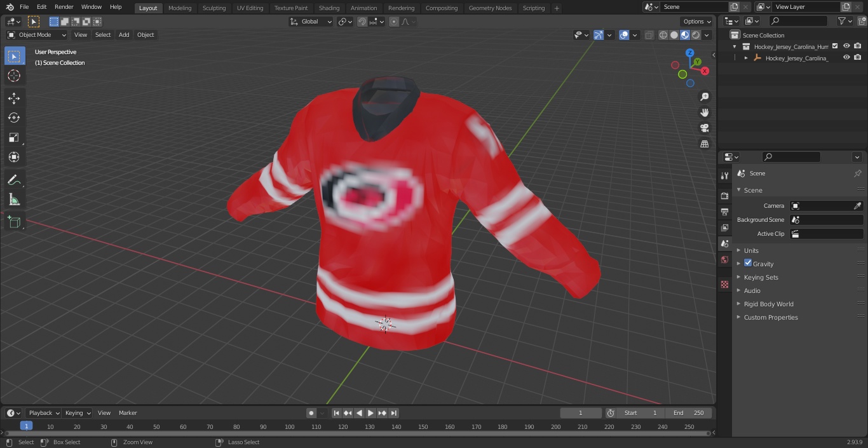Screen dimensions: 868x448
Task: Switch to the Sculpting workspace tab
Action: pos(214,8)
